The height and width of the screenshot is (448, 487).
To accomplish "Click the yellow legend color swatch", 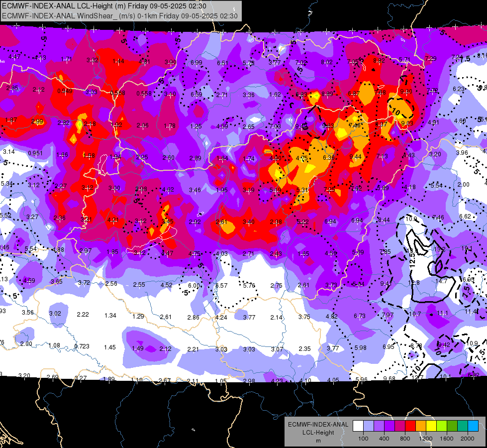I will [431, 426].
